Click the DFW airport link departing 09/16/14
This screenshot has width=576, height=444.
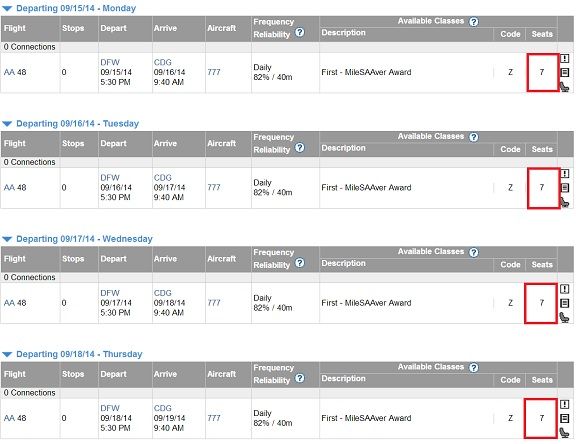[x=110, y=178]
